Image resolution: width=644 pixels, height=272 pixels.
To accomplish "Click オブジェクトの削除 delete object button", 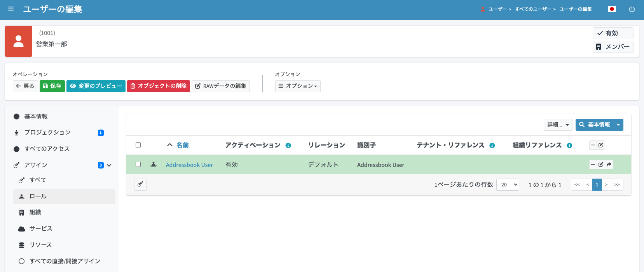I will click(x=159, y=86).
